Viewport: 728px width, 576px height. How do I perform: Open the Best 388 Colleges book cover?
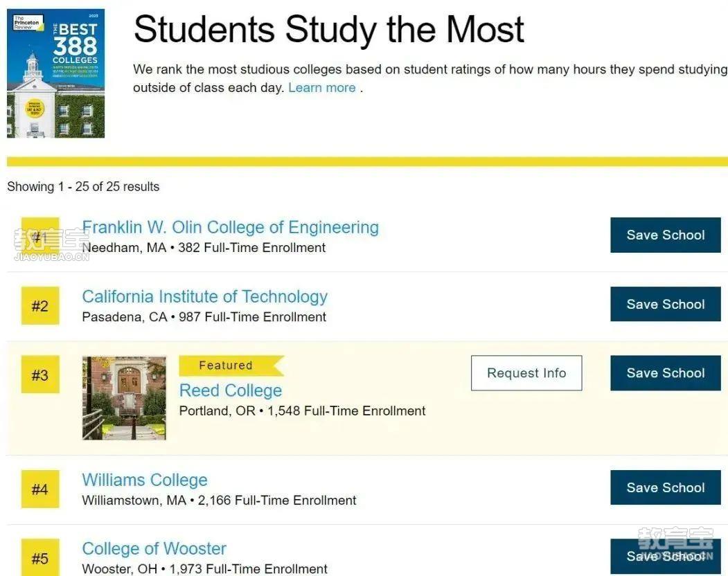point(55,73)
